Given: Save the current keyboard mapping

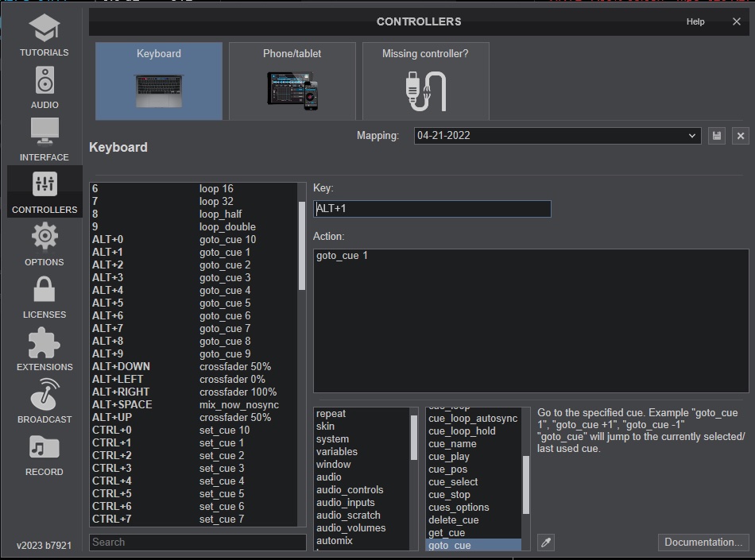Looking at the screenshot, I should [716, 135].
